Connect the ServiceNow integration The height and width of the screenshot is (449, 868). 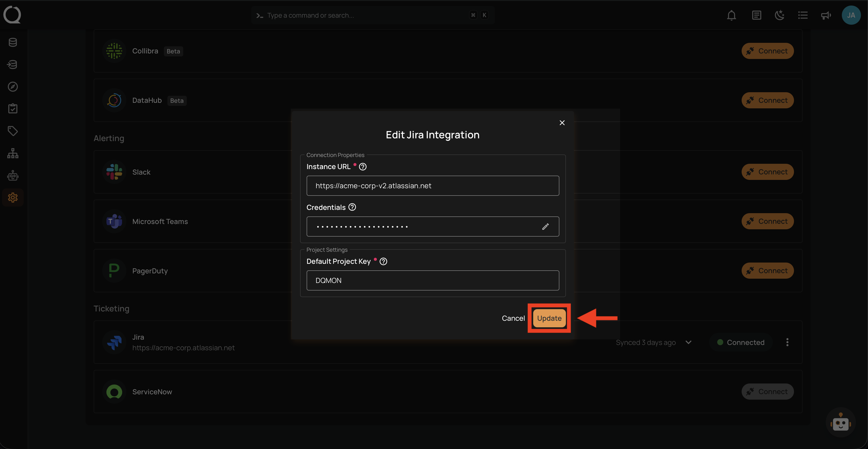click(768, 392)
